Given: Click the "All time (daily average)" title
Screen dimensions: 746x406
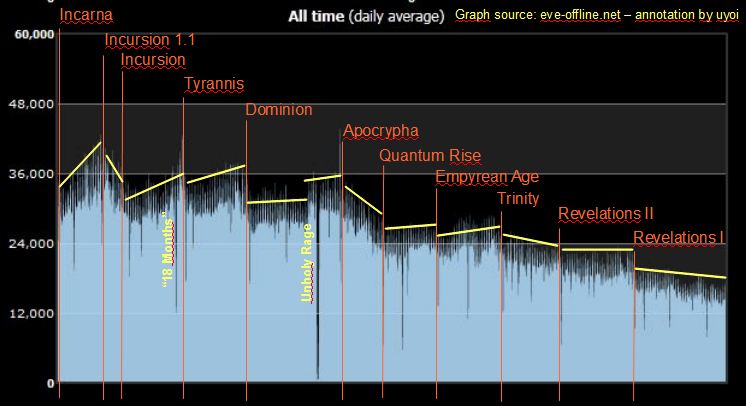Looking at the screenshot, I should point(366,16).
